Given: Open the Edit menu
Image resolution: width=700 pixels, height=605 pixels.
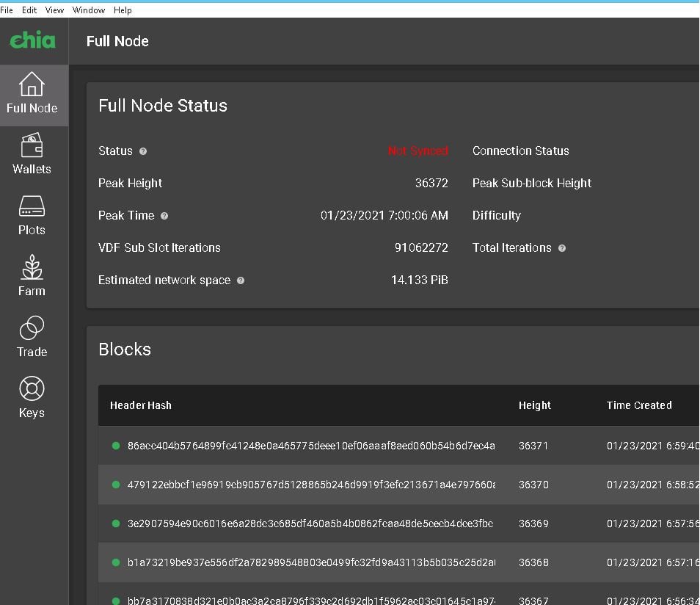Looking at the screenshot, I should (29, 10).
